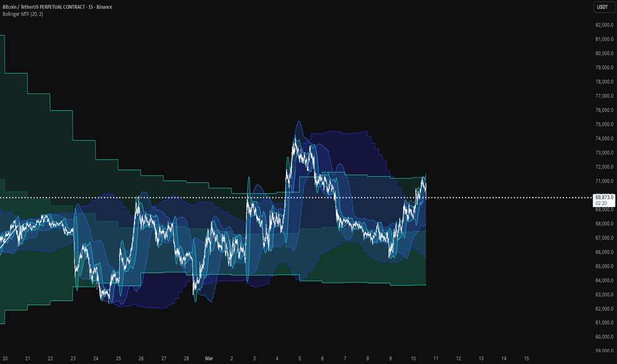Click date 20 on time axis
This screenshot has width=617, height=364.
(x=5, y=359)
